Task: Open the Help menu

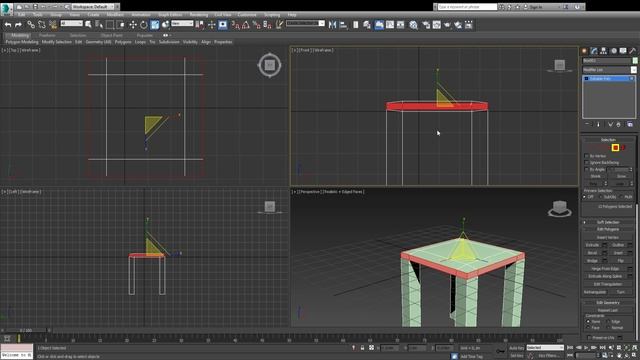Action: [292, 15]
